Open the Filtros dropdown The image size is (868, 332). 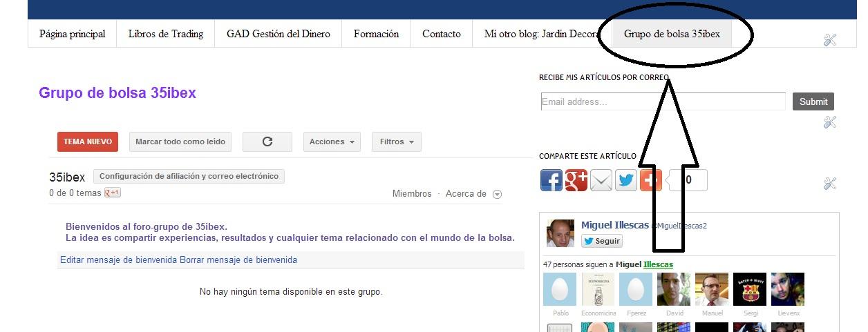tap(397, 141)
